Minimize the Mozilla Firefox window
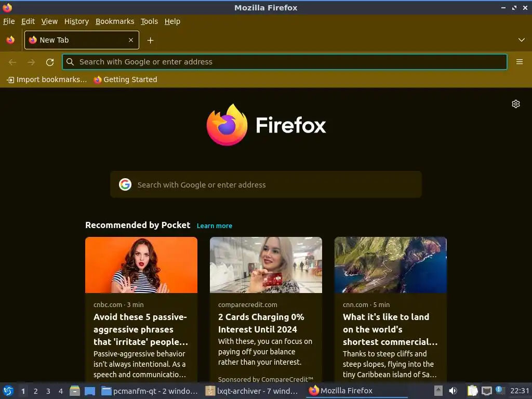This screenshot has width=532, height=399. (503, 7)
